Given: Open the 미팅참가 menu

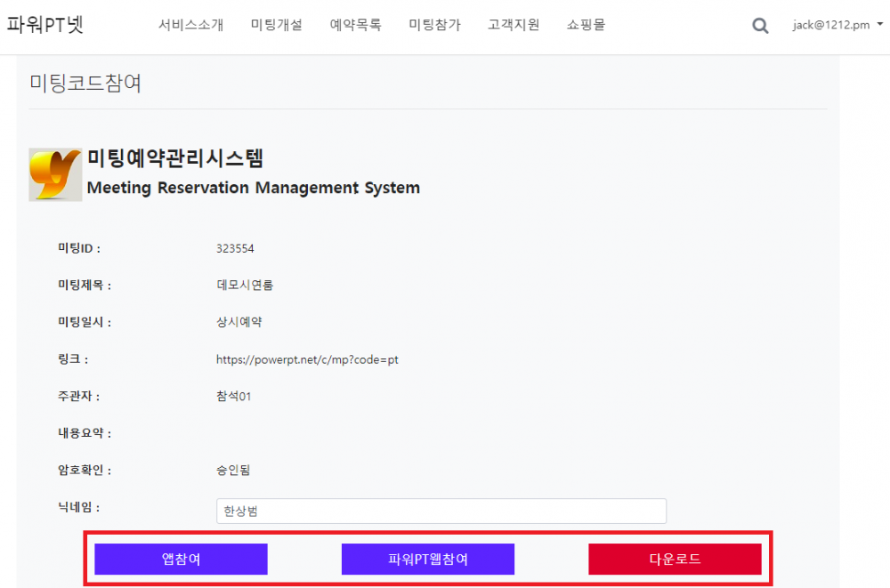Looking at the screenshot, I should coord(435,25).
